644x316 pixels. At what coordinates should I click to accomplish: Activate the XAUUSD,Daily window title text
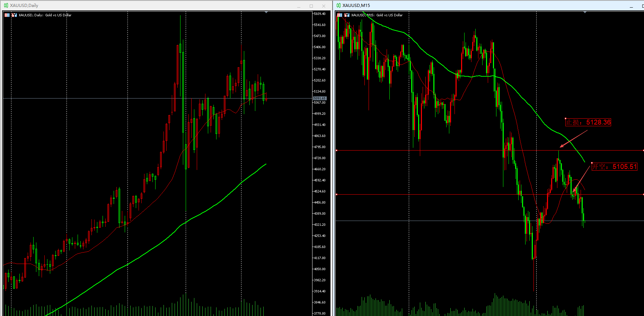[24, 6]
